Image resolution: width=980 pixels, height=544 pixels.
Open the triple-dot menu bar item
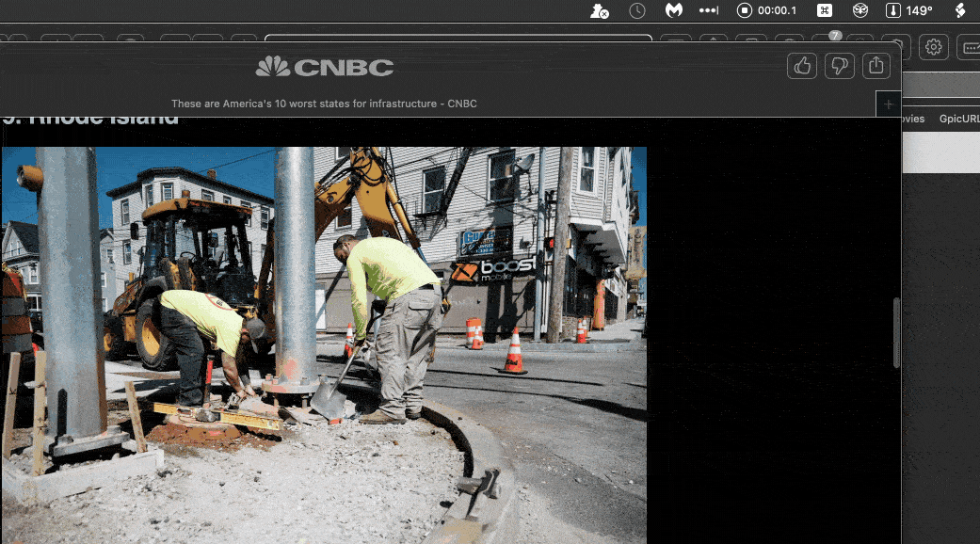point(708,10)
